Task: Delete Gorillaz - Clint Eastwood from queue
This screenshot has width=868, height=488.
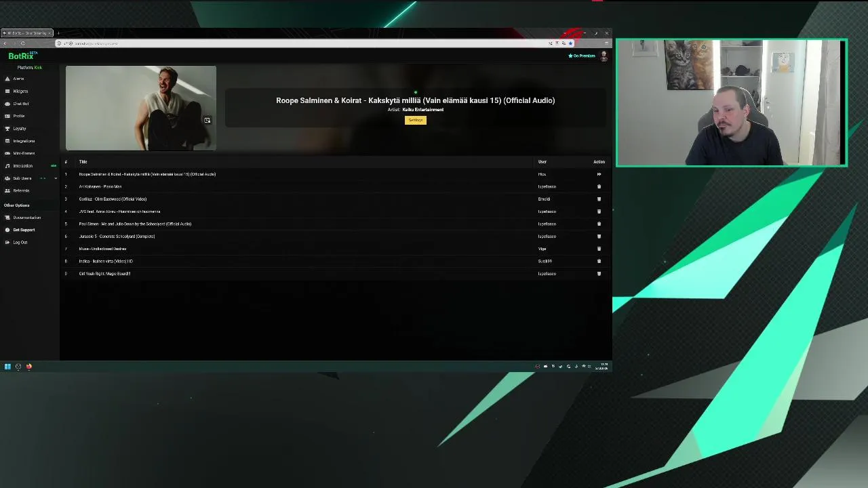Action: pos(599,199)
